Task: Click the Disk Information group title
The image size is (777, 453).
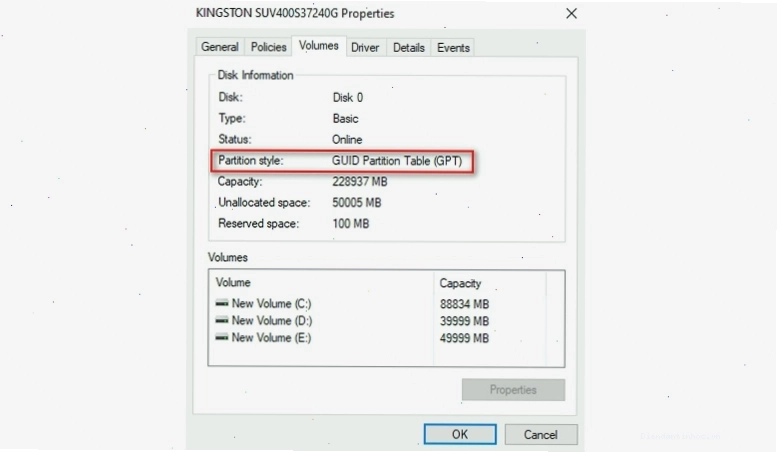Action: (x=256, y=75)
